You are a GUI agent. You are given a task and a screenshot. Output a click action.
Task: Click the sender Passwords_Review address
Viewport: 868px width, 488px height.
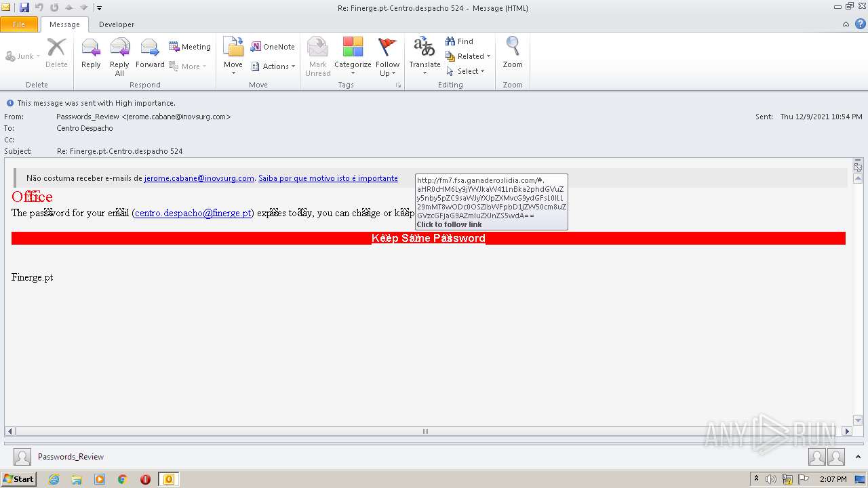[x=144, y=117]
